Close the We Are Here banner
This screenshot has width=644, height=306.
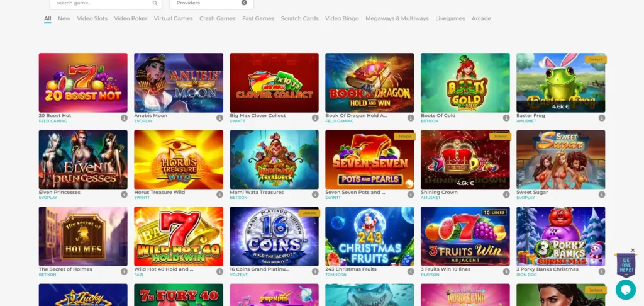tap(633, 250)
